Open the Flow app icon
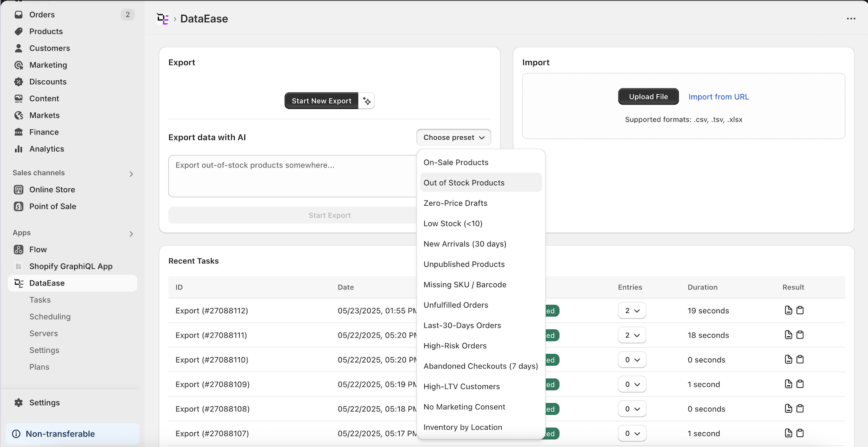 [19, 250]
